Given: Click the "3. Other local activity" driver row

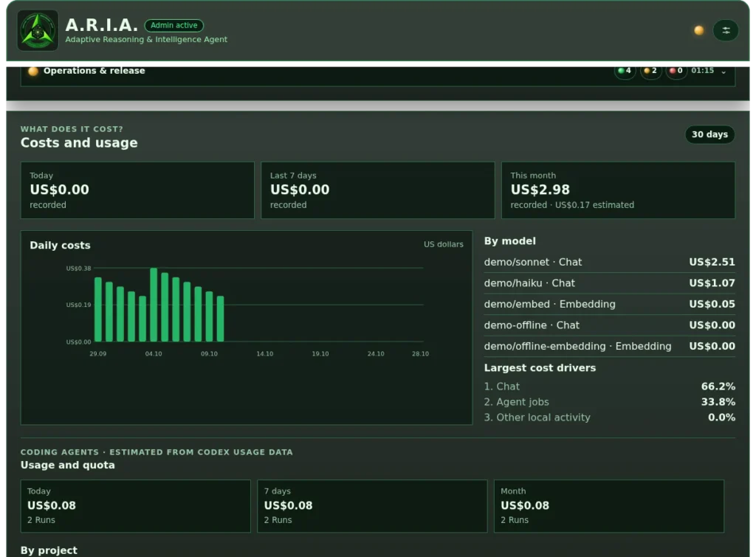Looking at the screenshot, I should pyautogui.click(x=609, y=418).
